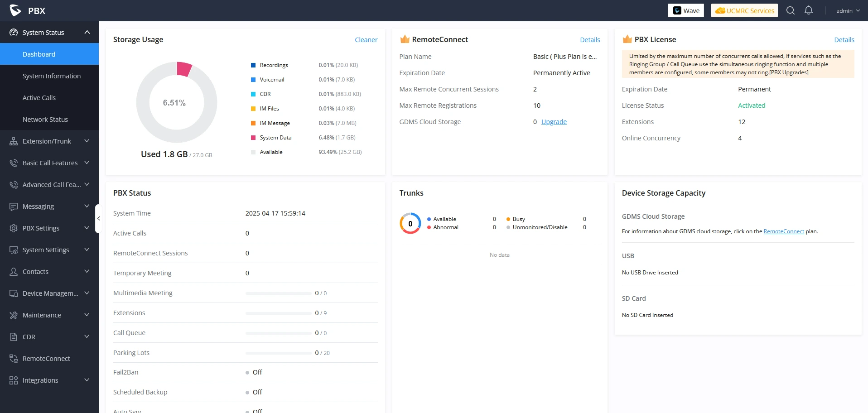
Task: Click the Parking Lots progress bar
Action: tap(278, 353)
